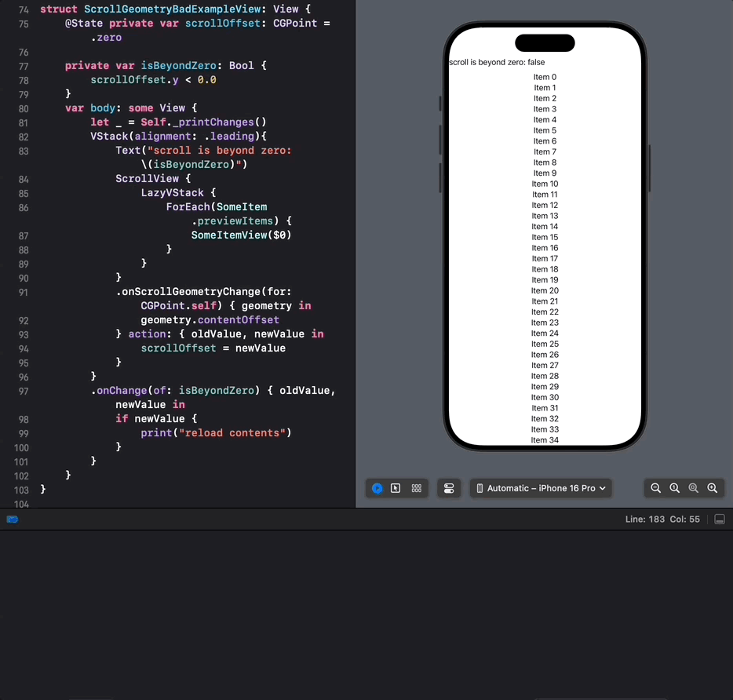
Task: Zoom preview to 100 percent
Action: point(675,488)
